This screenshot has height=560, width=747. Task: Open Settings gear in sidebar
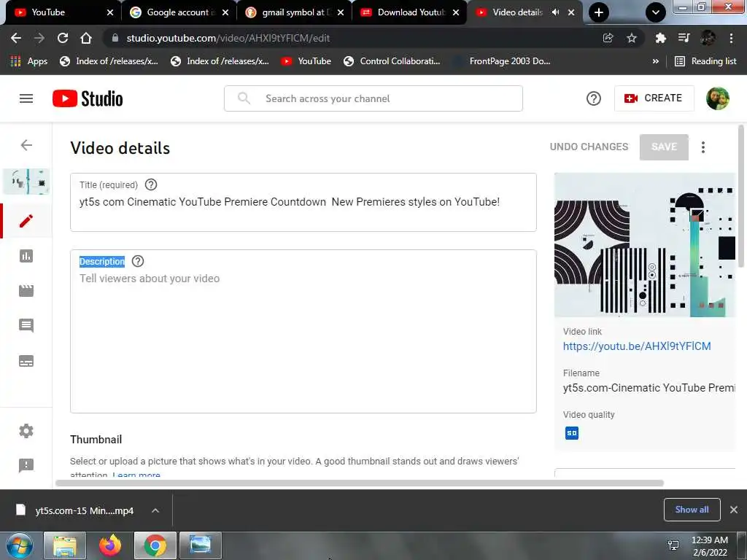pos(26,431)
